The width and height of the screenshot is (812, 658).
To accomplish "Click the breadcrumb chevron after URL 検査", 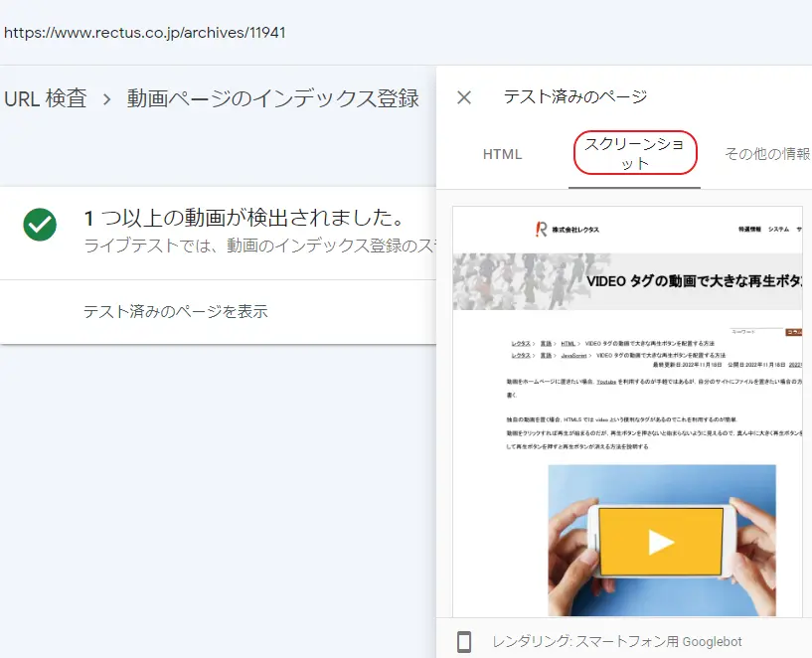I will click(106, 98).
